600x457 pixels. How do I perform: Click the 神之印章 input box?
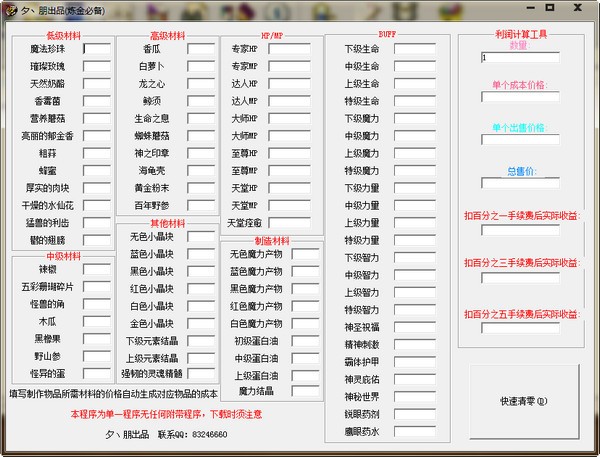pyautogui.click(x=201, y=153)
